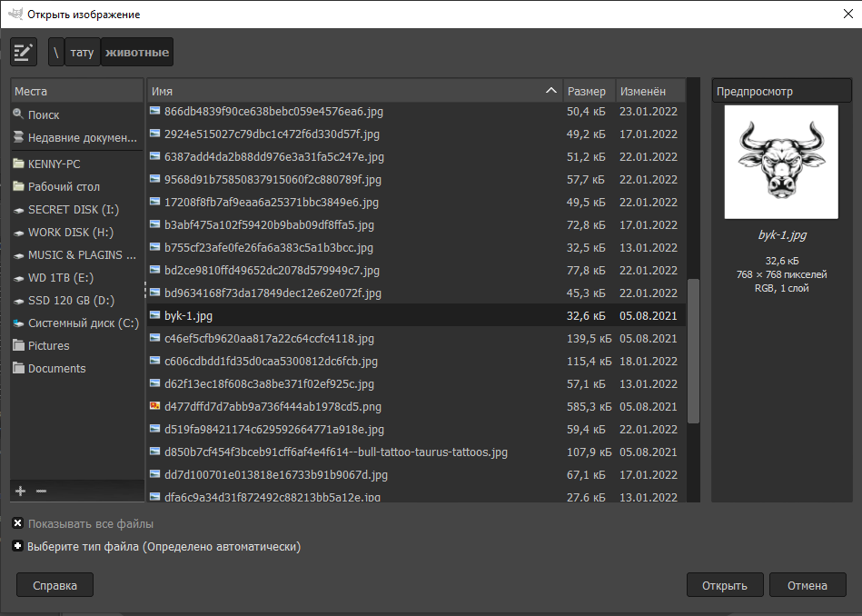Select file dfa6c9a34d31f872492c88213bb5a12e.jpg
The image size is (862, 616).
416,495
